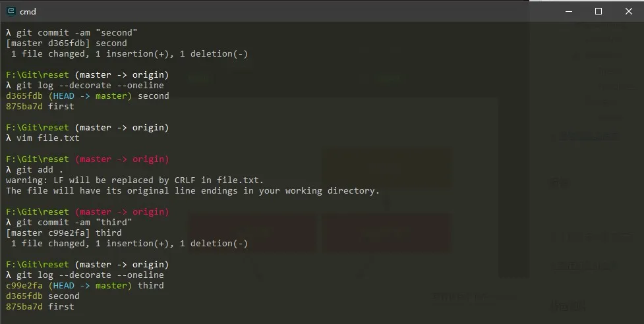
Task: Click the final "875ba7d first" log line
Action: click(x=40, y=307)
